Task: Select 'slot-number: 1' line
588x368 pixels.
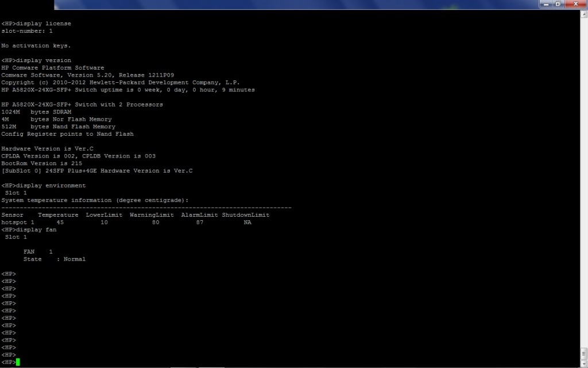Action: [x=27, y=31]
